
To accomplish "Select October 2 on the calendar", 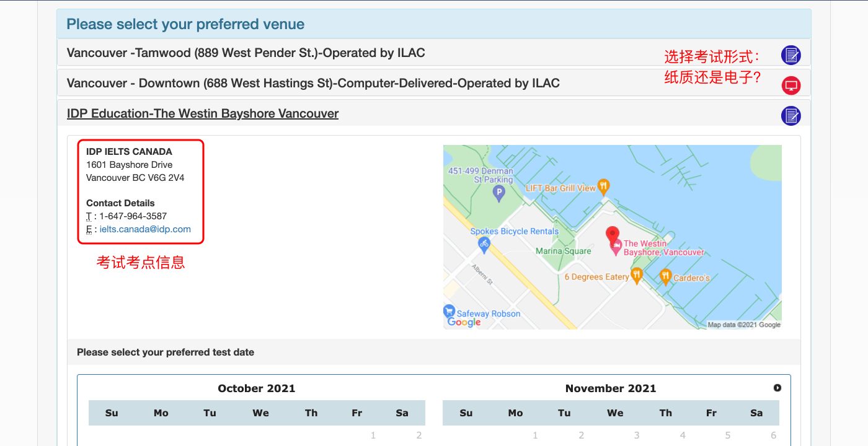I will click(x=418, y=435).
